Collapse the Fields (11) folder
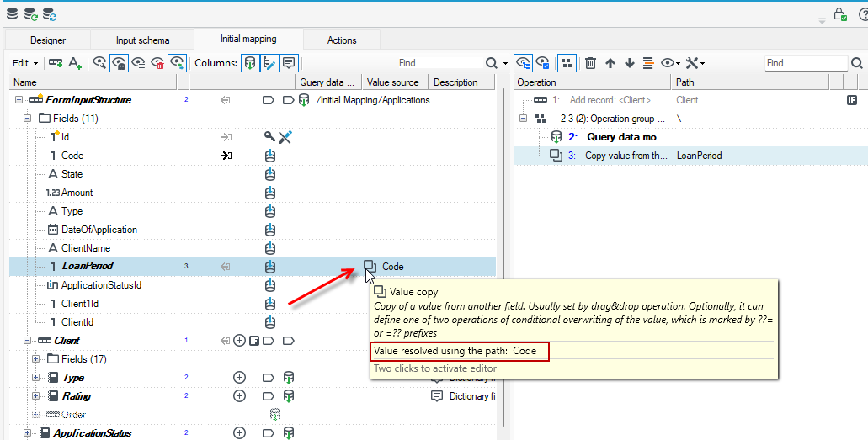 pos(27,119)
